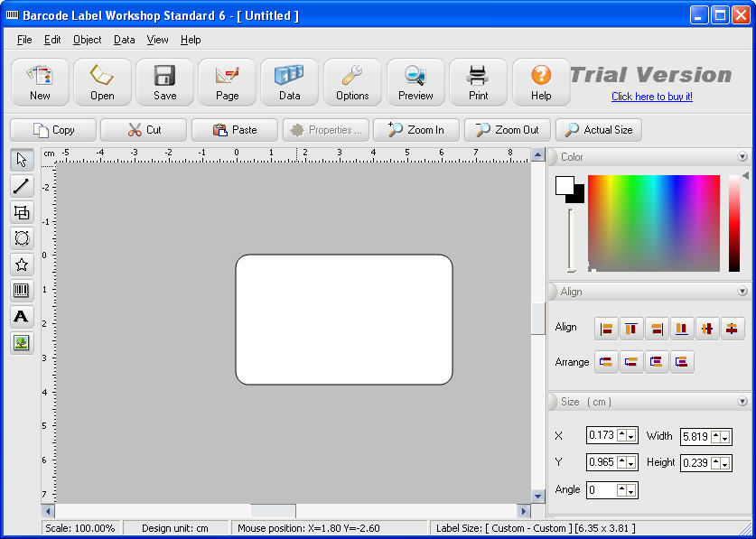
Task: Select the Image insertion tool
Action: (x=21, y=342)
